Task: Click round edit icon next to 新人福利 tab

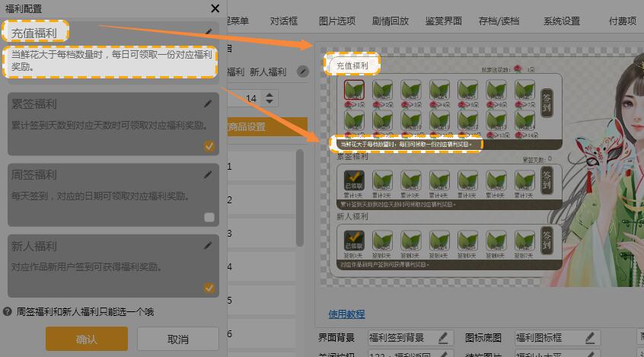Action: (x=303, y=72)
